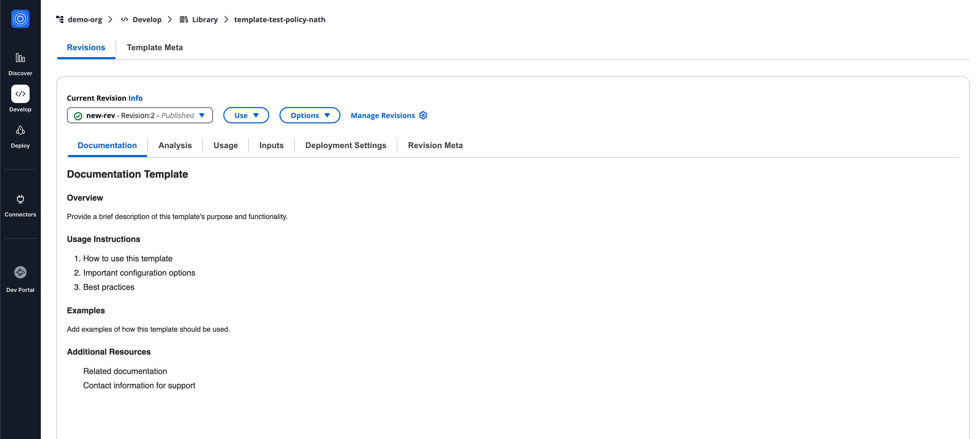The height and width of the screenshot is (439, 980).
Task: Open the Analysis tab
Action: 175,145
